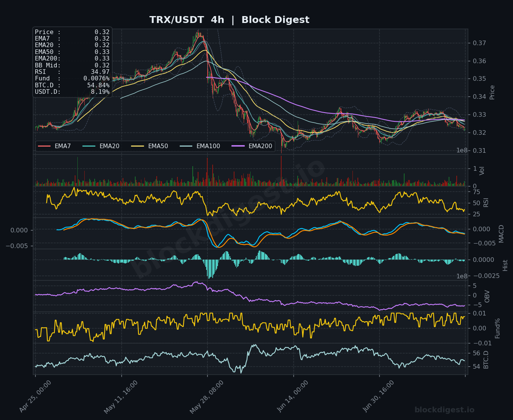Click the RSI 75 axis tick
The height and width of the screenshot is (420, 513).
[476, 192]
